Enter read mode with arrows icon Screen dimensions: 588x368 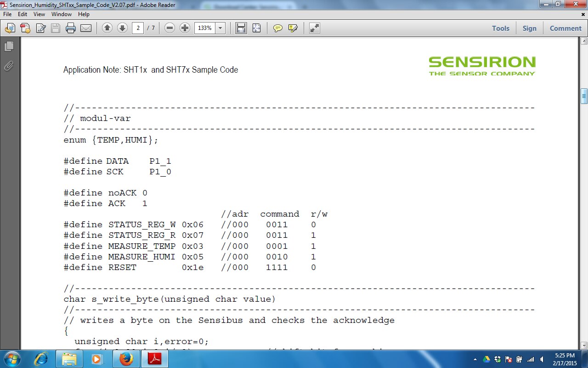314,28
